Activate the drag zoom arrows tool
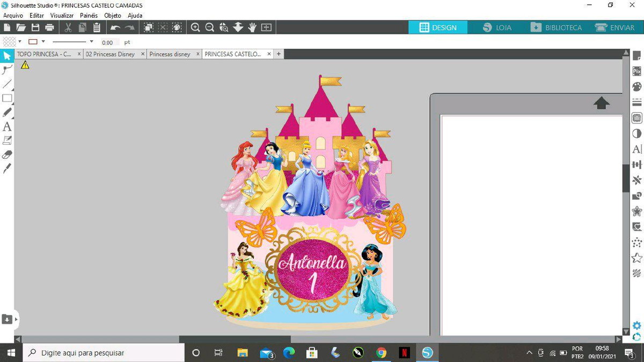644x362 pixels. tap(238, 27)
